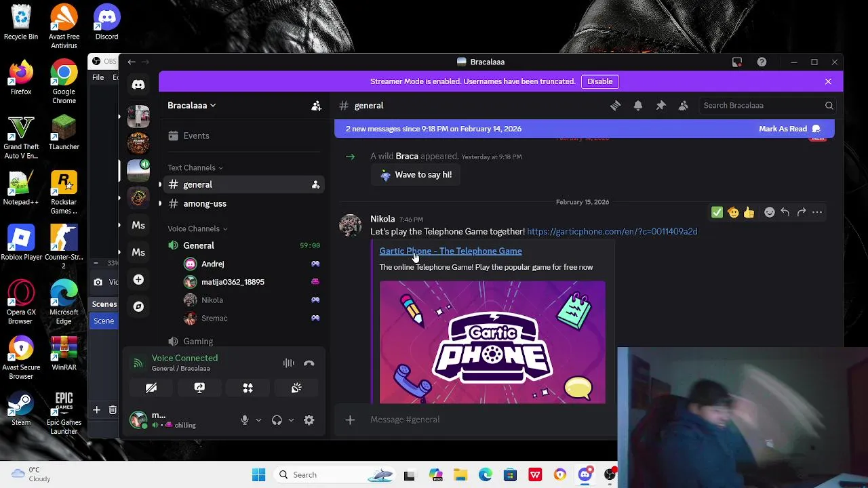Open notification settings bell icon
This screenshot has width=868, height=488.
coord(638,106)
